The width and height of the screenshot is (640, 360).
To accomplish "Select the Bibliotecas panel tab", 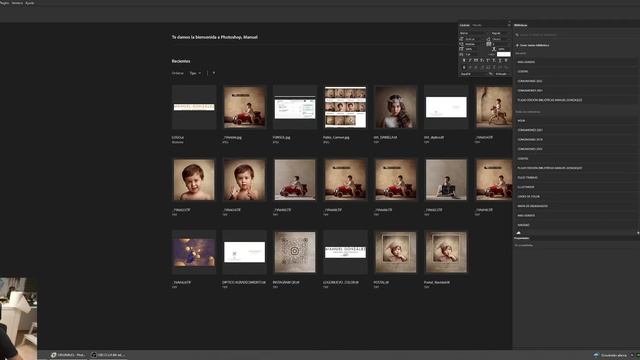I will click(x=521, y=25).
